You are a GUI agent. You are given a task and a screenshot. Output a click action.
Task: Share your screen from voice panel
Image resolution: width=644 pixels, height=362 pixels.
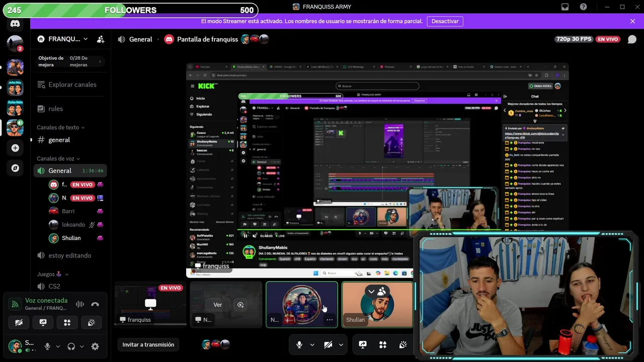coord(43,322)
